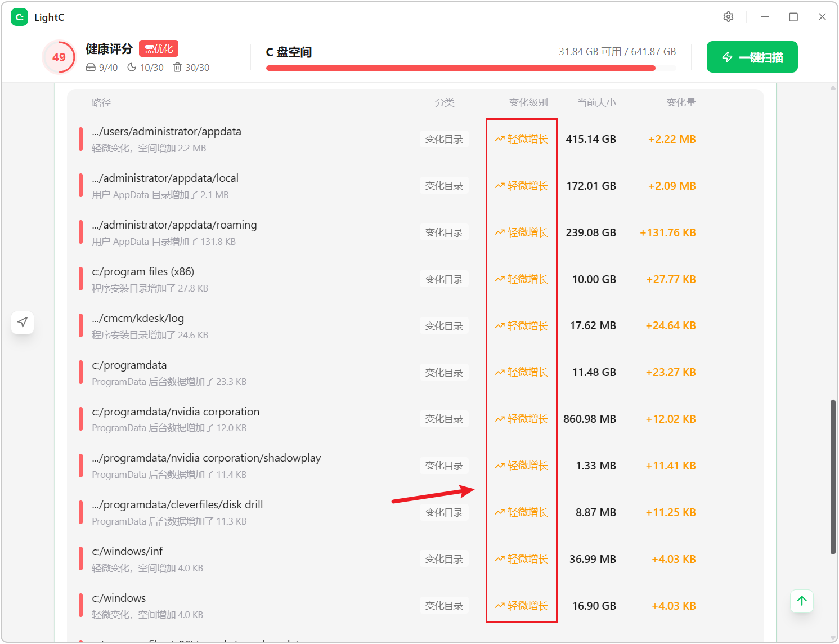Click the LightC app logo icon
This screenshot has width=839, height=644.
[x=20, y=17]
